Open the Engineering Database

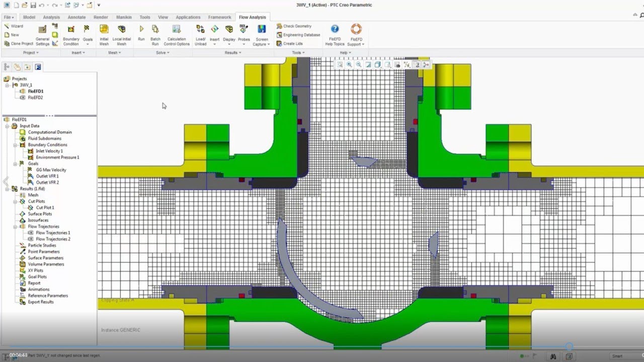click(x=298, y=35)
